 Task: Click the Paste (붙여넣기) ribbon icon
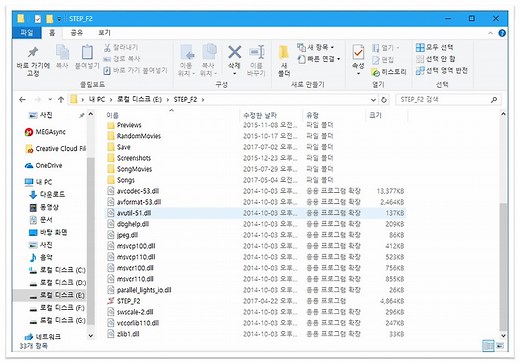pos(87,57)
